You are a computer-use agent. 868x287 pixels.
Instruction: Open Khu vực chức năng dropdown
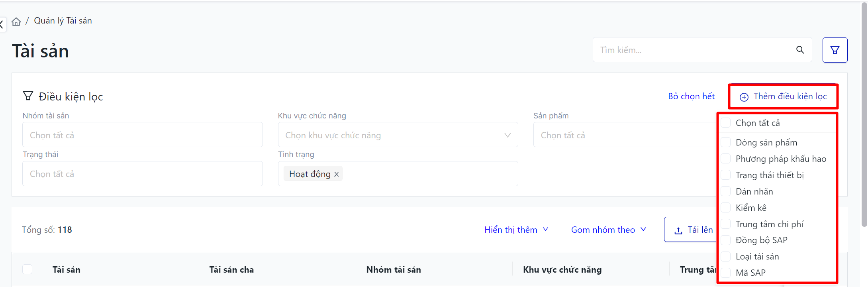tap(398, 135)
